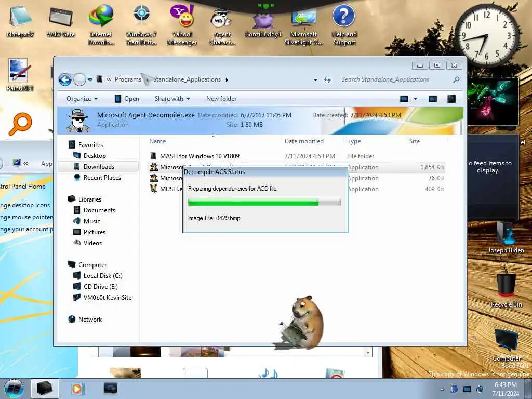Click the Standalone_Applications breadcrumb segment
The image size is (532, 399).
click(x=187, y=79)
